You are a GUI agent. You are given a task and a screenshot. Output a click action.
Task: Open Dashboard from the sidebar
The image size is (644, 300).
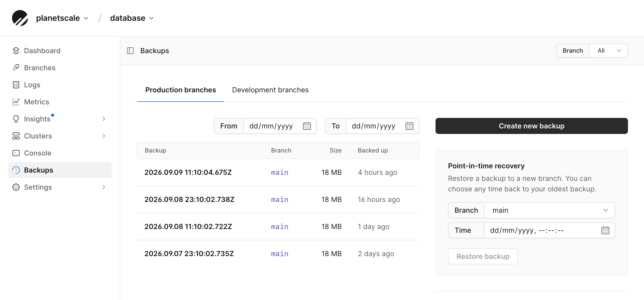60,51
